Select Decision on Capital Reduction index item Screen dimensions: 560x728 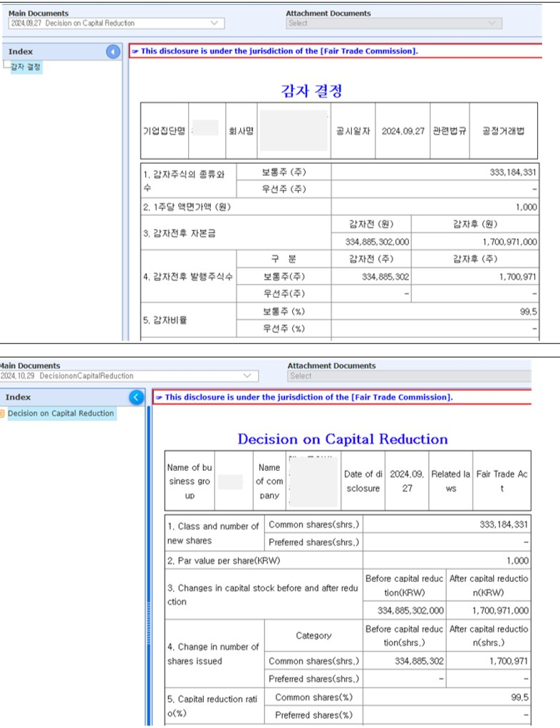point(61,414)
